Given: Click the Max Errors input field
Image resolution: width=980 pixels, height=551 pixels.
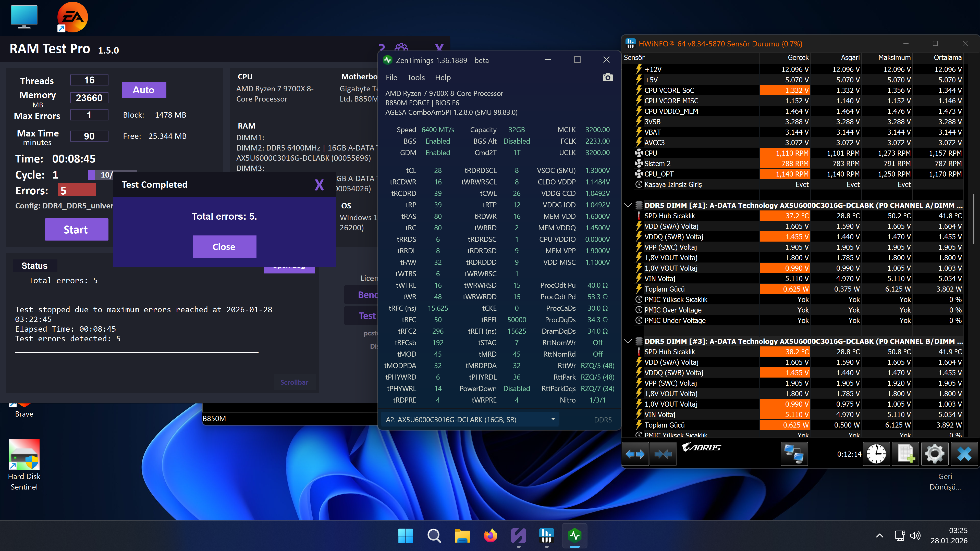Looking at the screenshot, I should click(x=89, y=115).
